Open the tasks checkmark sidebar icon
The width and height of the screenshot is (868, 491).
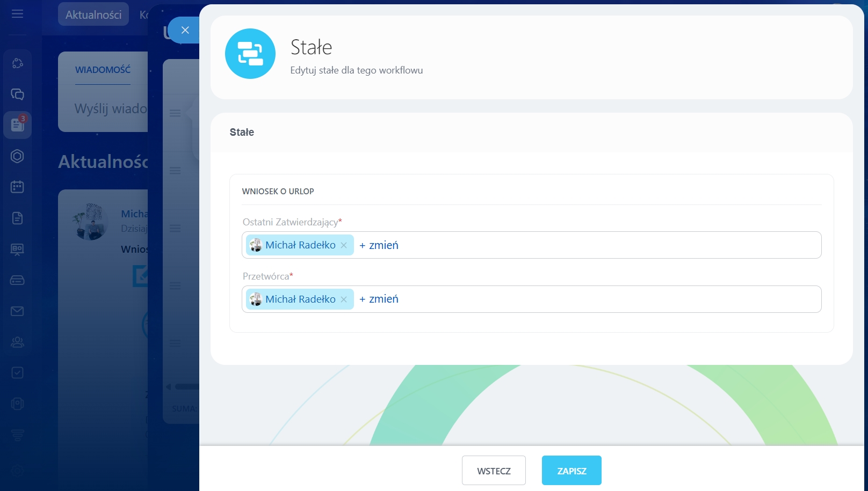17,373
